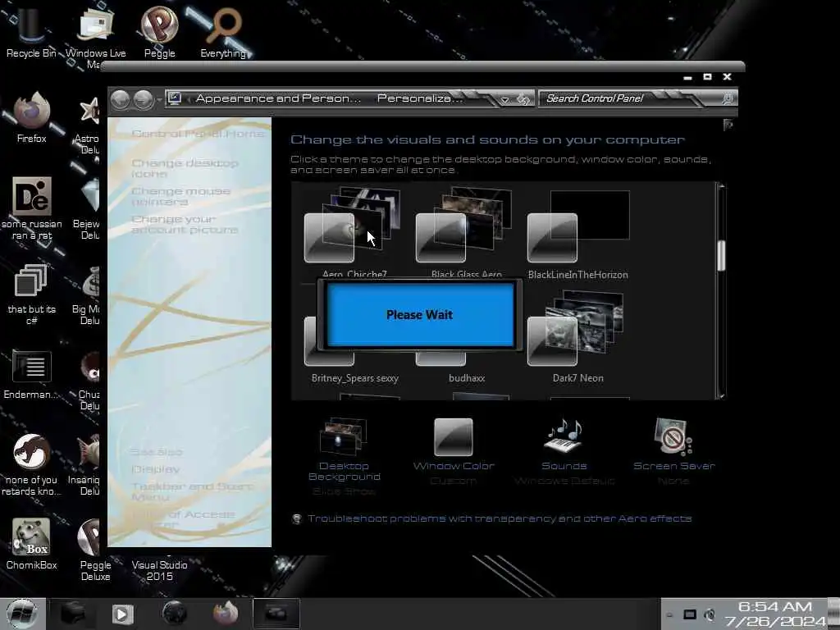840x630 pixels.
Task: Click the active Personalization taskbar button
Action: 276,614
